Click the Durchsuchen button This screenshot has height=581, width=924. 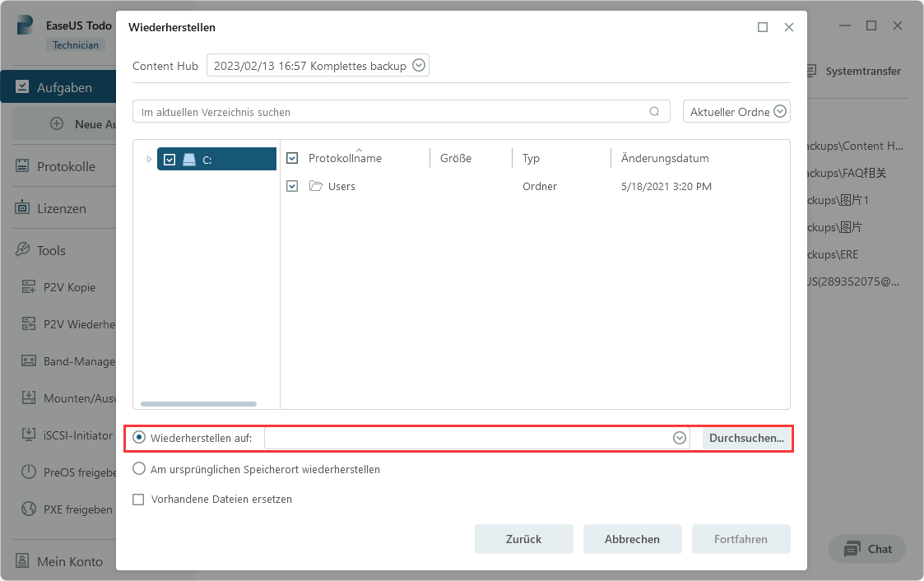click(746, 439)
